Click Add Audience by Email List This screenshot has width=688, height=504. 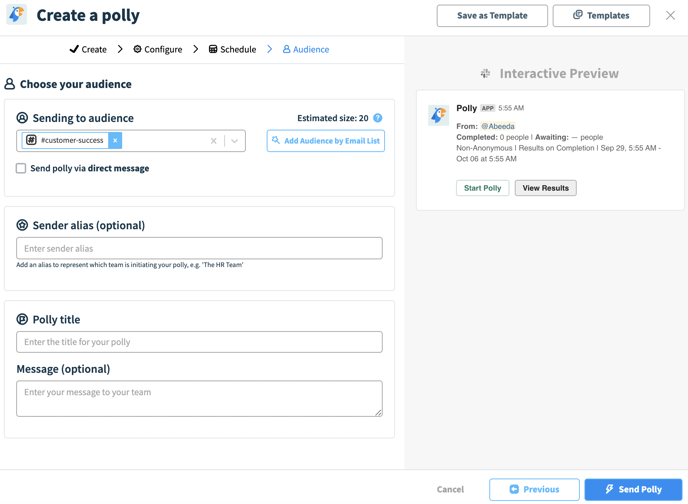pyautogui.click(x=326, y=141)
